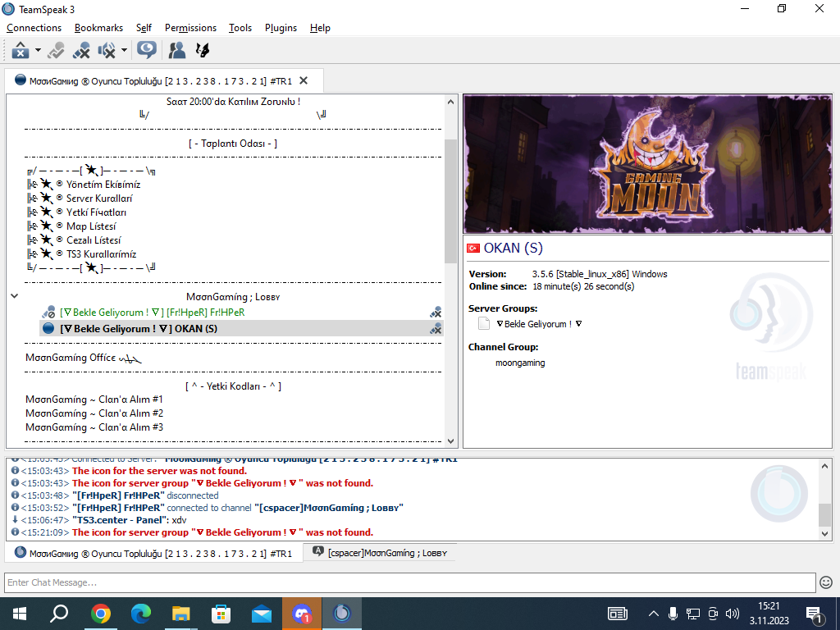Screen dimensions: 840x630
Task: Open the Connections menu
Action: coord(34,28)
